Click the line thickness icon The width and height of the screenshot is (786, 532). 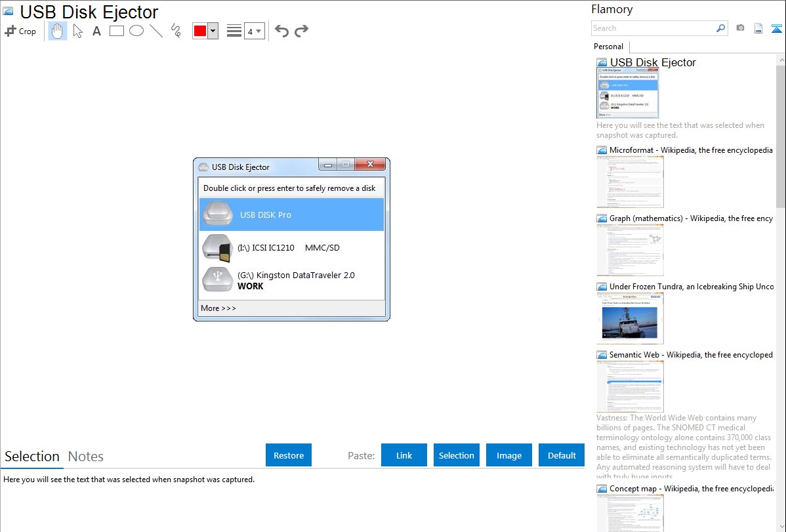click(x=234, y=31)
